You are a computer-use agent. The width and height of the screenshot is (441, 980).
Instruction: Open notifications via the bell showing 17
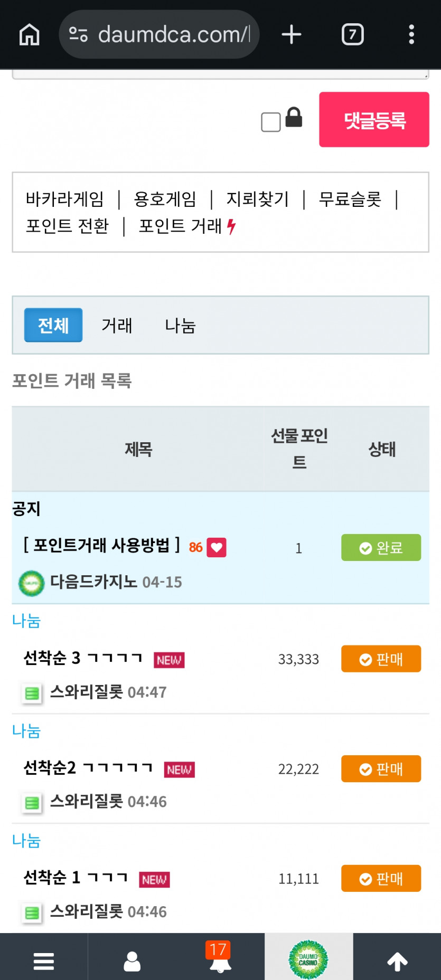point(220,963)
